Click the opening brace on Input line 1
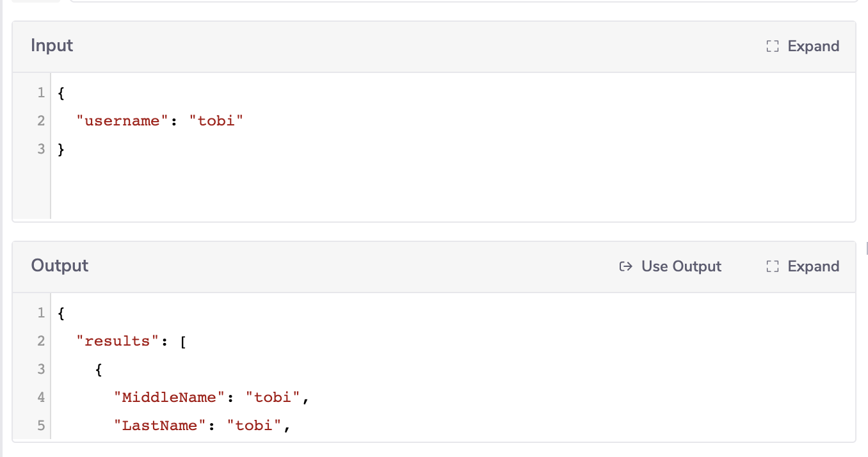The image size is (868, 457). 61,93
